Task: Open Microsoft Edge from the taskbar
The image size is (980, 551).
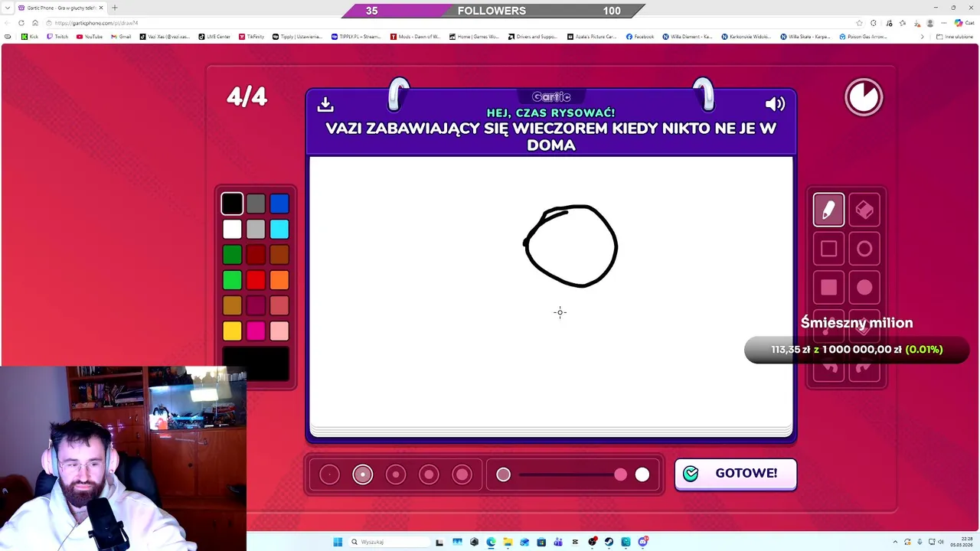Action: (491, 542)
